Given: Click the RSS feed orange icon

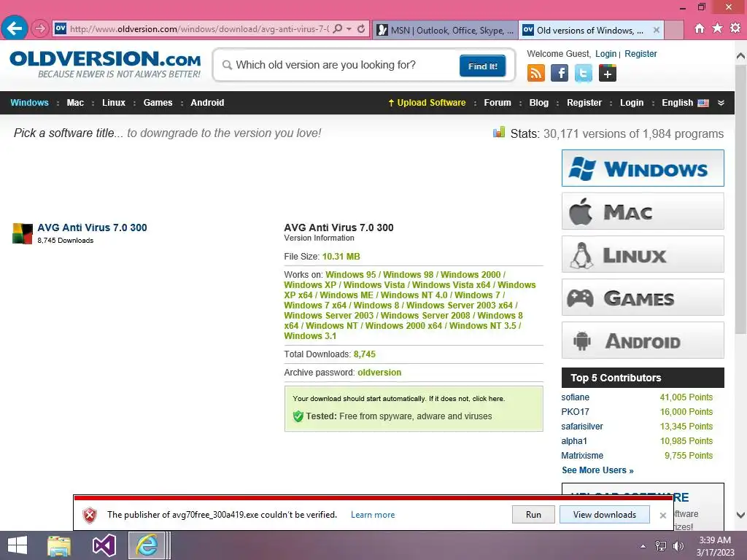Looking at the screenshot, I should coord(536,74).
